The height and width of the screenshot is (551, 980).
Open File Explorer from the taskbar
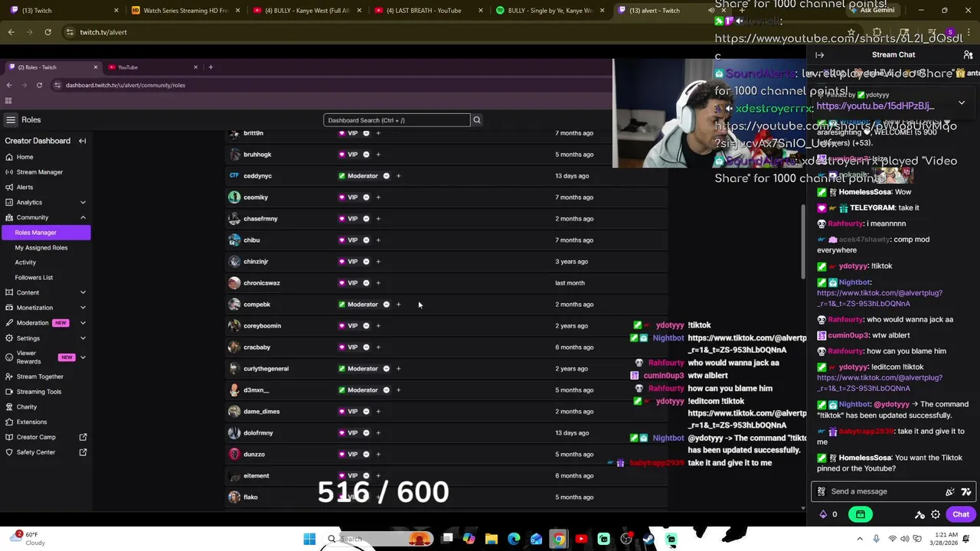coord(492,539)
